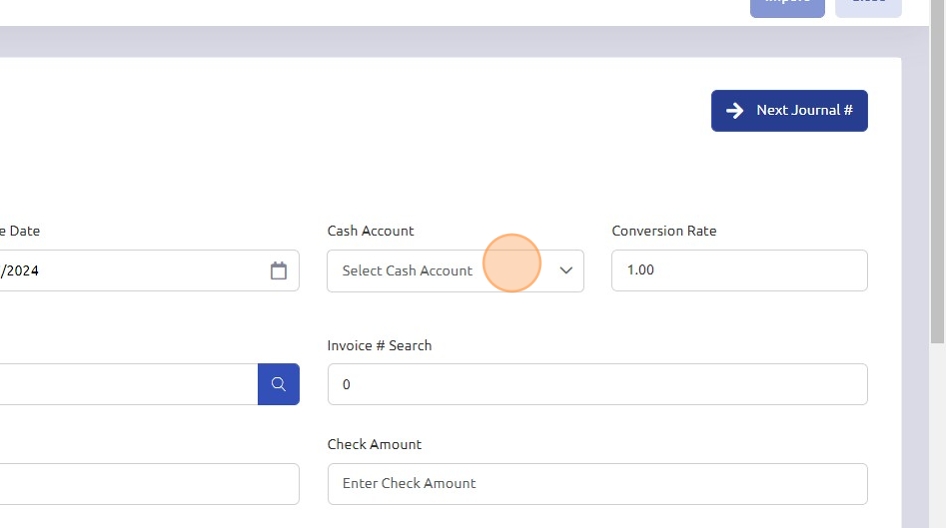946x528 pixels.
Task: Click the partially visible Import button at top
Action: click(x=787, y=6)
